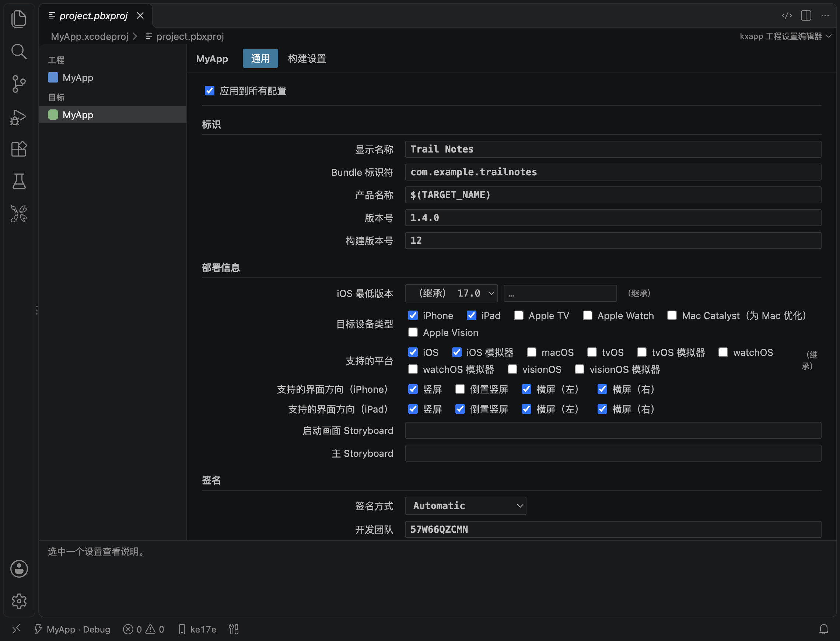Open kxapp 工程设置编辑器 dropdown
Screen dimensions: 840x641
[x=785, y=36]
